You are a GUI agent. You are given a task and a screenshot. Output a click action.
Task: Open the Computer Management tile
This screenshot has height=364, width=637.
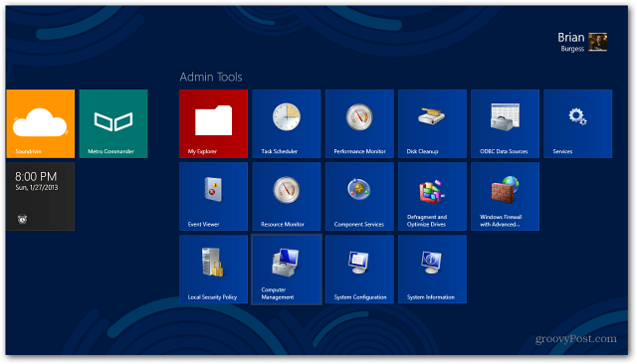click(287, 270)
